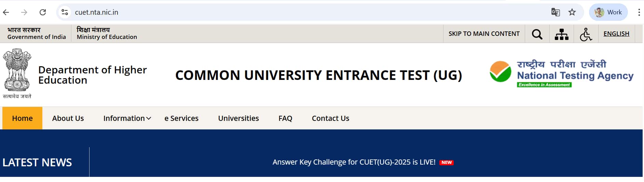Viewport: 644px width, 182px height.
Task: Click Skip to Main Content link
Action: 484,33
